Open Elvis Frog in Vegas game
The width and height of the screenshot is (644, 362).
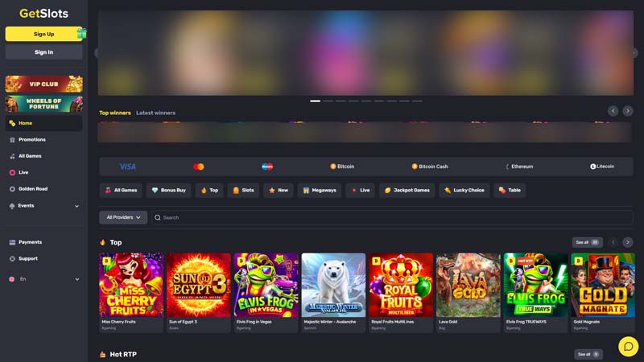[x=266, y=292]
